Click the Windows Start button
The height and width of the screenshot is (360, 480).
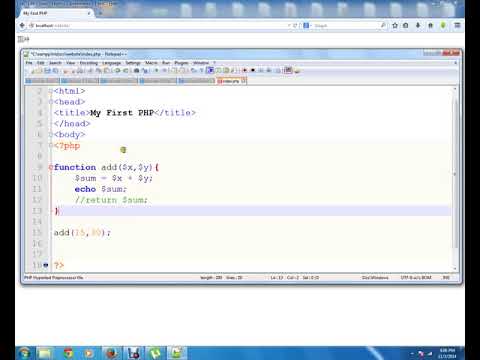click(x=25, y=353)
